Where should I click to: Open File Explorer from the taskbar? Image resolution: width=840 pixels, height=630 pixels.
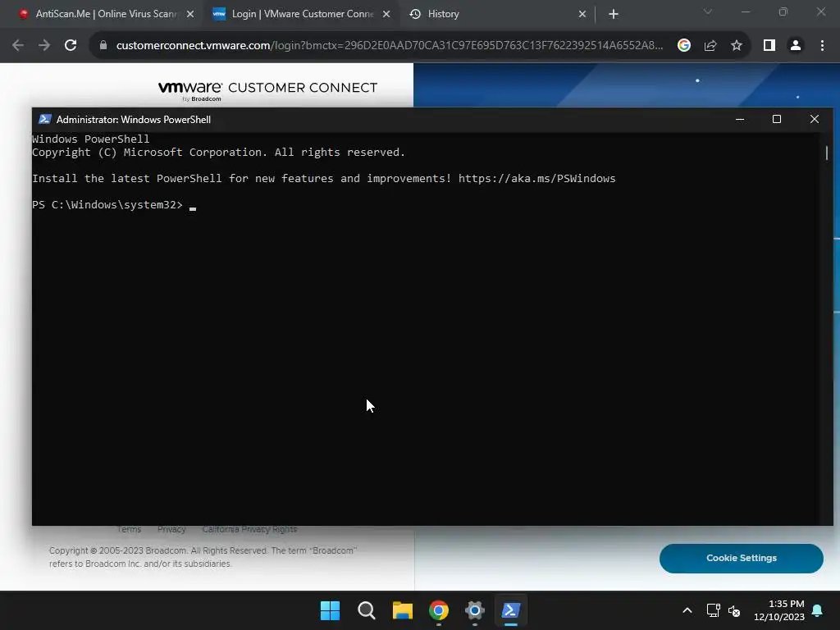click(x=402, y=610)
